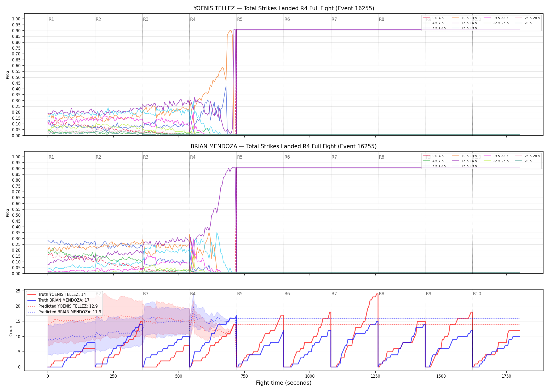Click R8 round marker in Count chart
Viewport: 549px width, 392px height.
[x=381, y=294]
